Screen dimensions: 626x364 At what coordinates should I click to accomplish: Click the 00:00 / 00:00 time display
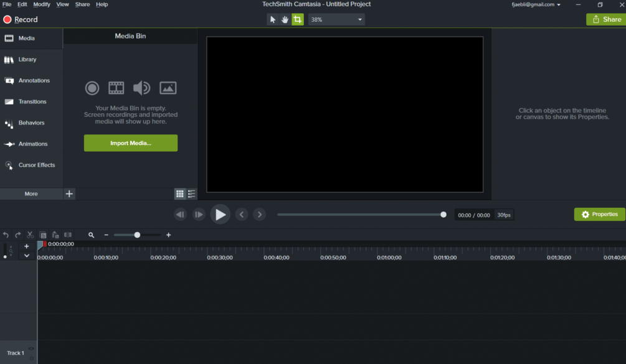(x=474, y=215)
